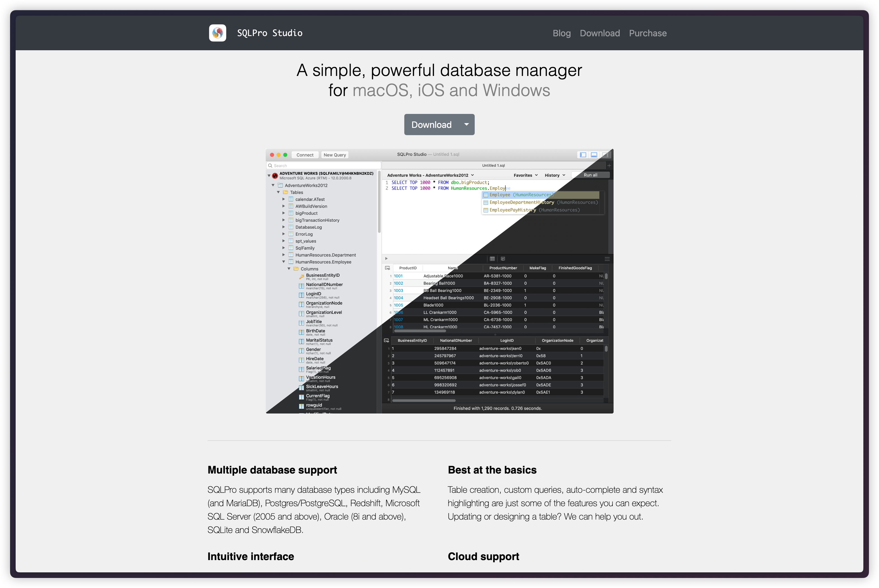
Task: Add a new tab with plus icon
Action: [x=609, y=165]
